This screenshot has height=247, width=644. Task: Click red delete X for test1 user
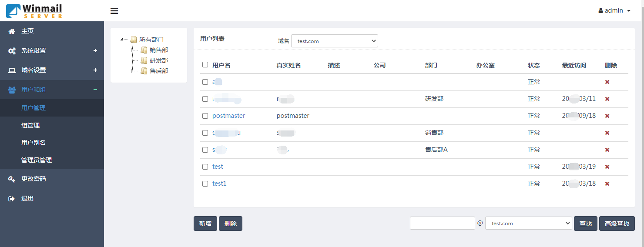[607, 184]
